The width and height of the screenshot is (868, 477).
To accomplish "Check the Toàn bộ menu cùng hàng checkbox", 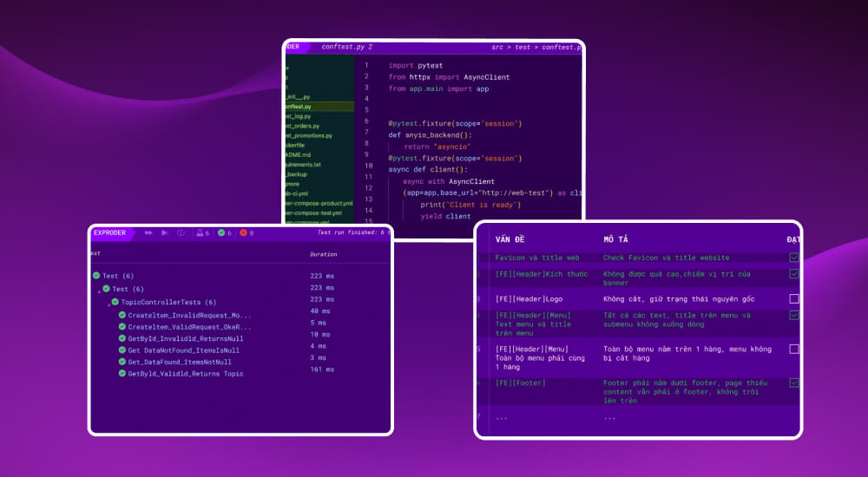I will pos(794,350).
